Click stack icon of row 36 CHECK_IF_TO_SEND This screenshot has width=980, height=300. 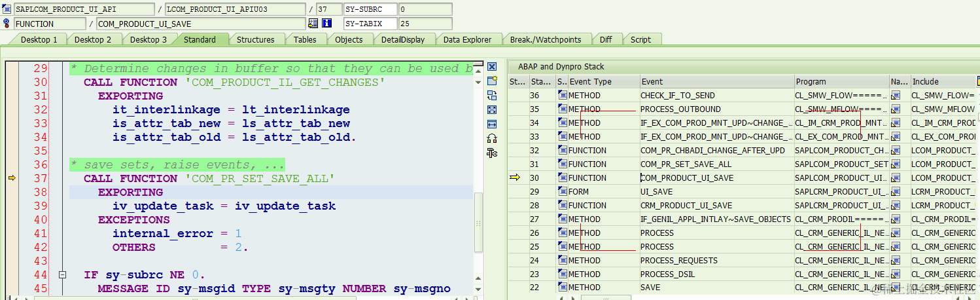[562, 95]
